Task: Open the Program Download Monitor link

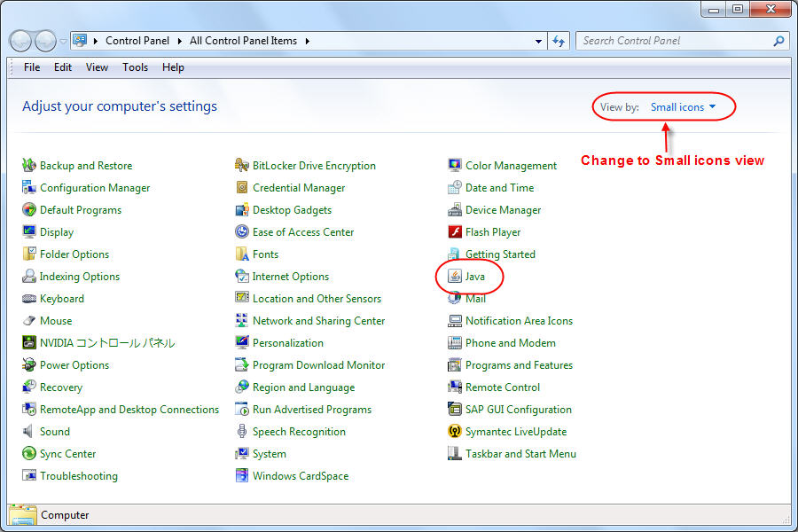Action: pyautogui.click(x=318, y=365)
